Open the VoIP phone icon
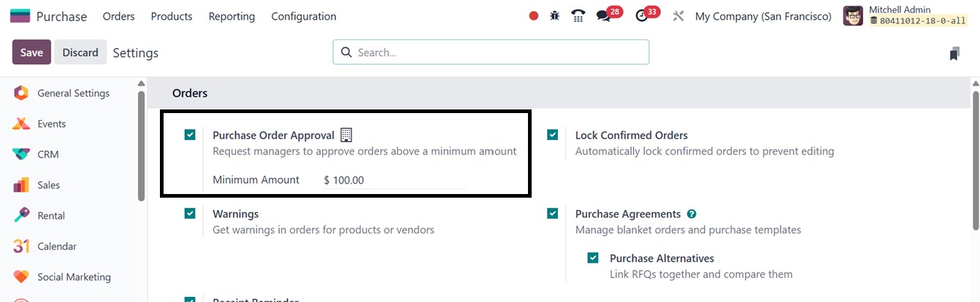Image resolution: width=980 pixels, height=302 pixels. click(578, 16)
